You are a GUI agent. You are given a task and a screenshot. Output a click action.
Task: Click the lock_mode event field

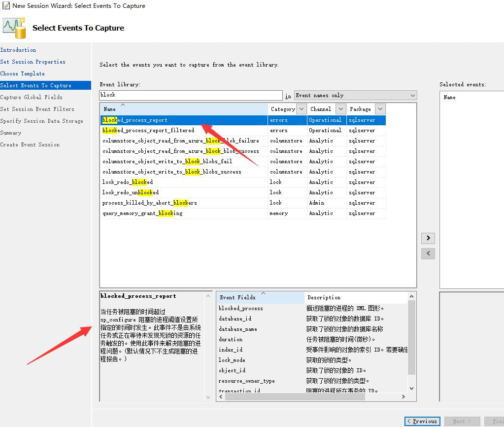tap(232, 360)
